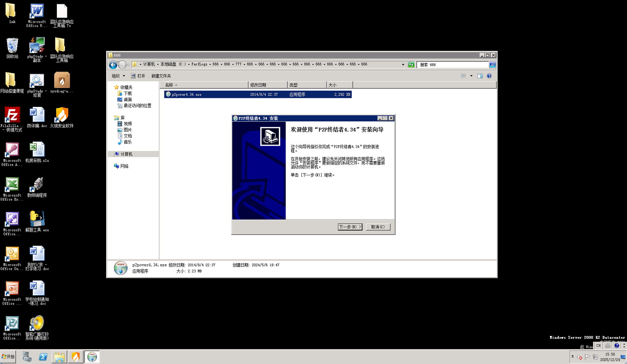This screenshot has width=627, height=364.
Task: Click the refresh icon in the address bar
Action: [411, 65]
